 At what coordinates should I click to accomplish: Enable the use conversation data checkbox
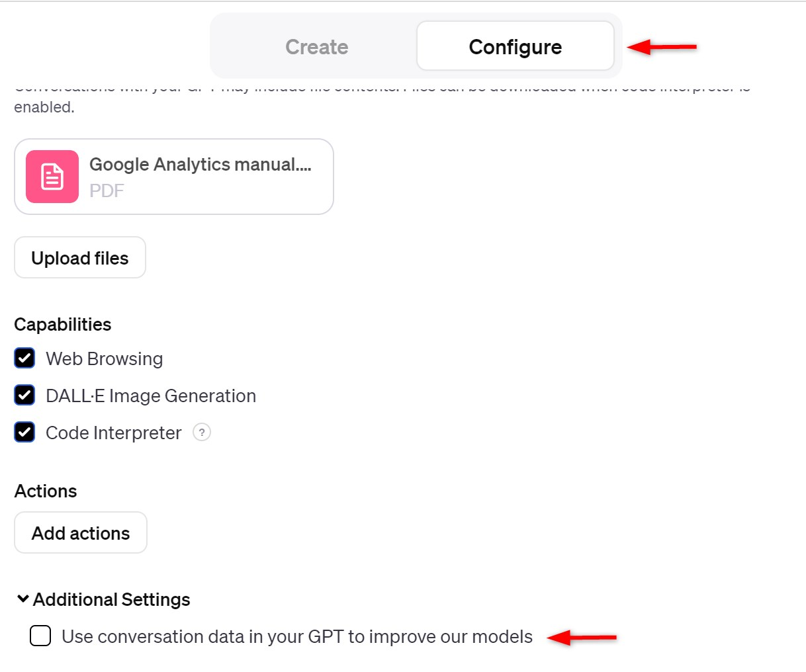(40, 636)
